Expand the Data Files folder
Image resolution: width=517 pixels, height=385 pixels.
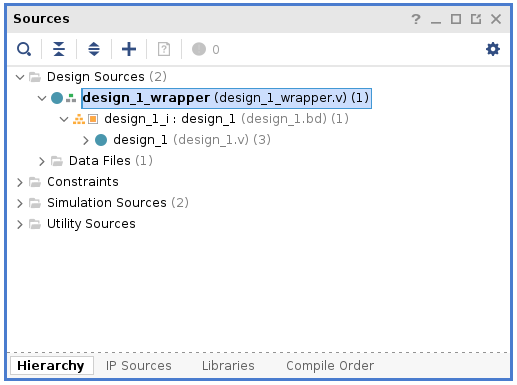42,161
